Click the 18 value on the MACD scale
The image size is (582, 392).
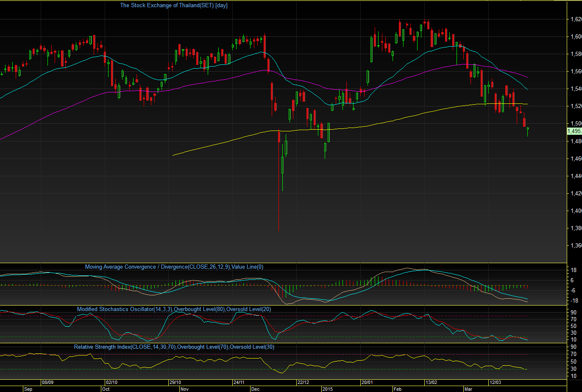574,270
